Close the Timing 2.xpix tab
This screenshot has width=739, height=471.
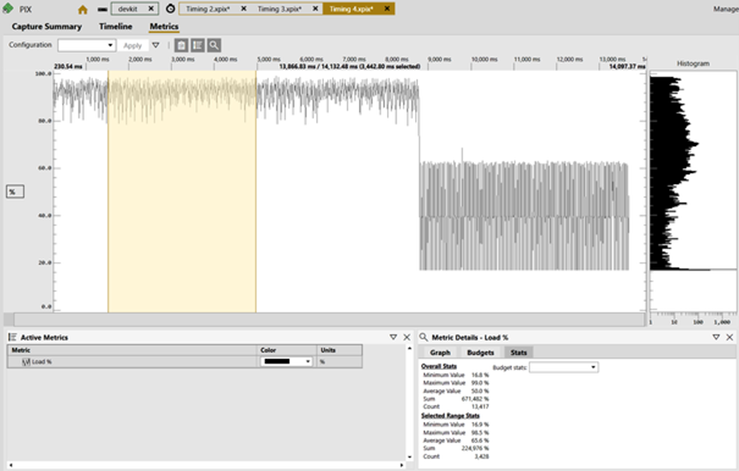[x=244, y=8]
